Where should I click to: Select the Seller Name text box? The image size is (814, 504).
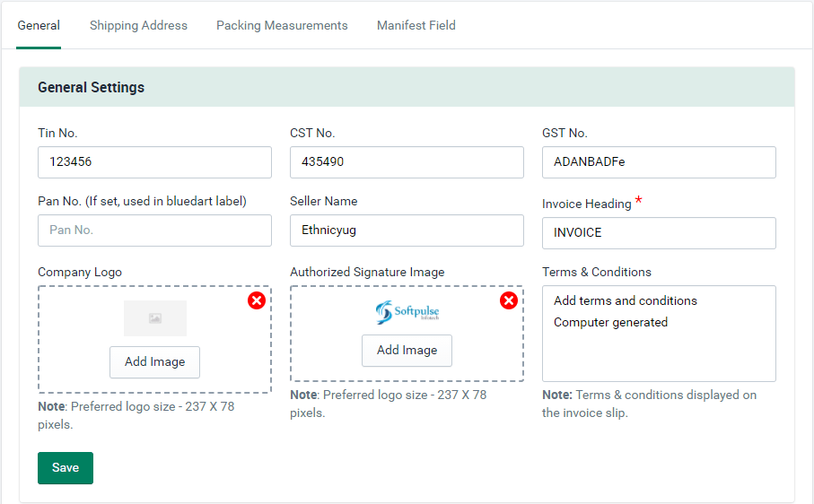click(x=407, y=230)
